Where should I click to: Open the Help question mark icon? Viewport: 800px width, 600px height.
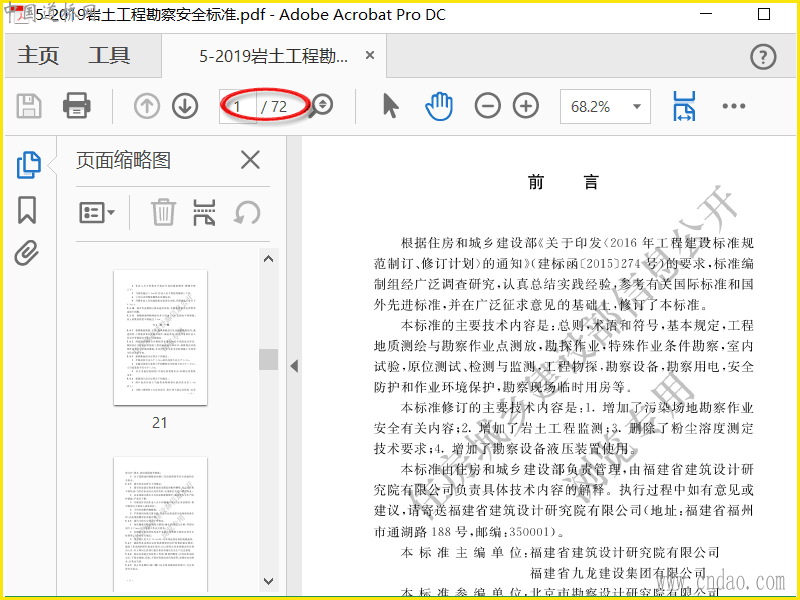tap(763, 56)
